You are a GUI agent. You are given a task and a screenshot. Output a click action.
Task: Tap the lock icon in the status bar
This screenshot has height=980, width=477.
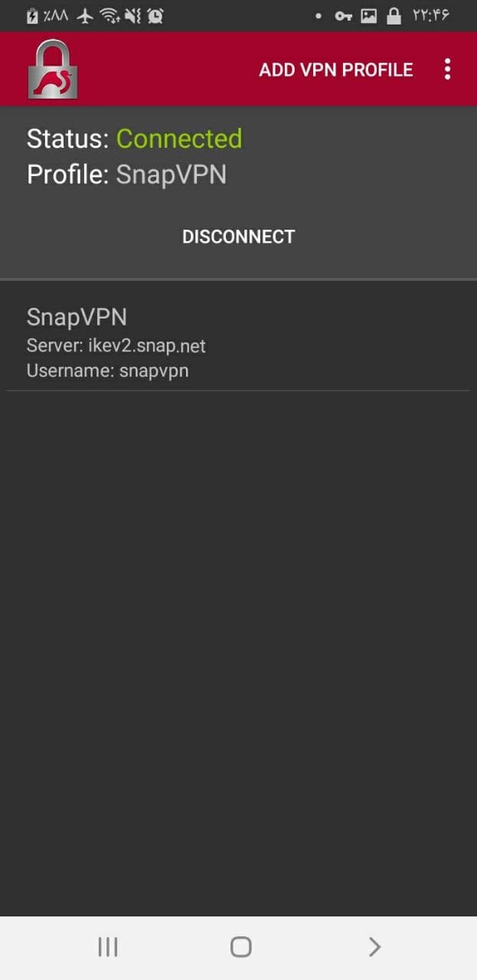tap(394, 15)
